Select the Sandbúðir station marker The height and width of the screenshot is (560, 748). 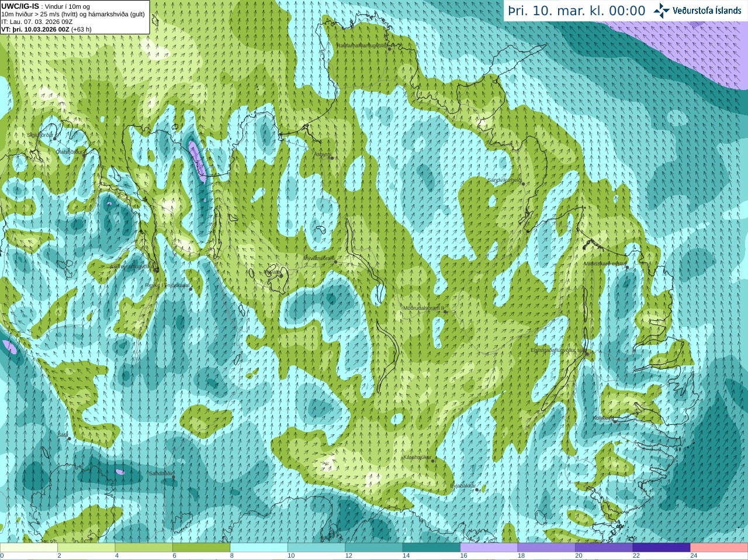174,478
